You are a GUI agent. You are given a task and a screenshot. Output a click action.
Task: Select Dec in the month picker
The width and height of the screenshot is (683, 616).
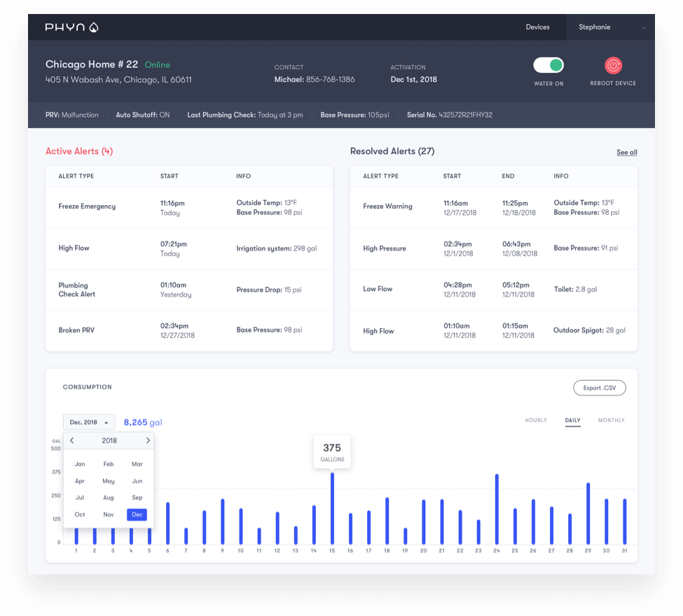pos(137,514)
